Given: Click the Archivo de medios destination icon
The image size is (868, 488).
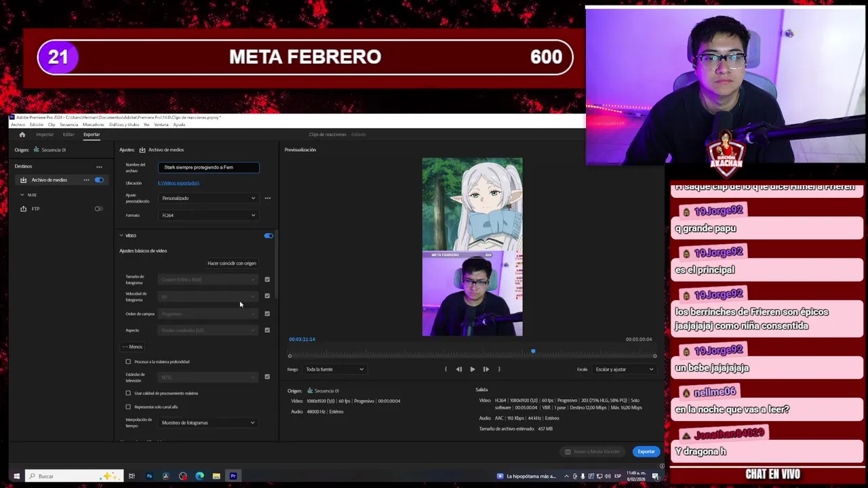Looking at the screenshot, I should tap(23, 180).
